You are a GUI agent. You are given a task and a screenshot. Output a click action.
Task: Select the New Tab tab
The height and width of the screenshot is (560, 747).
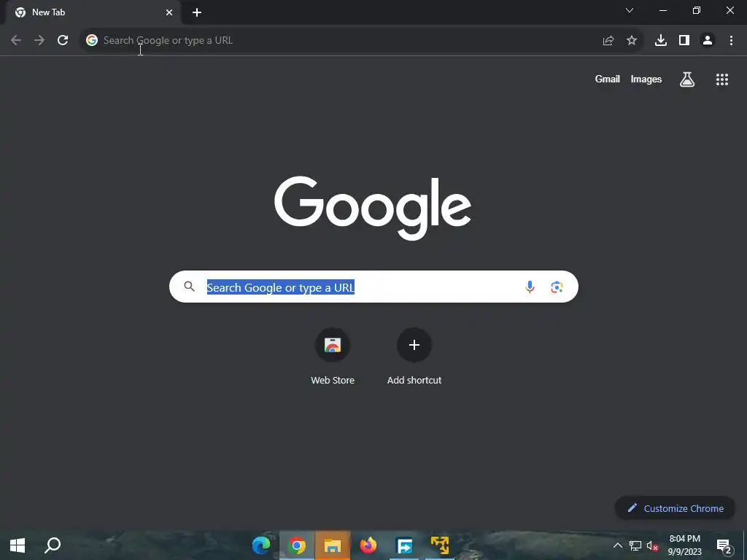(x=94, y=12)
